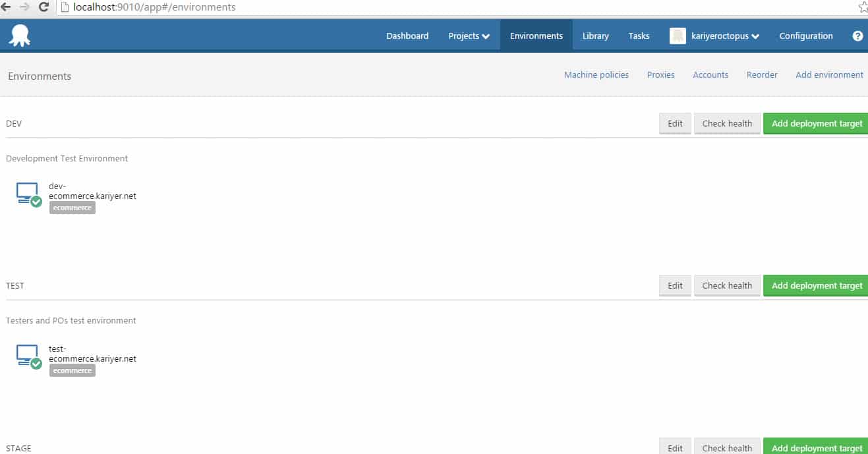Open the Tasks menu item

[x=639, y=36]
